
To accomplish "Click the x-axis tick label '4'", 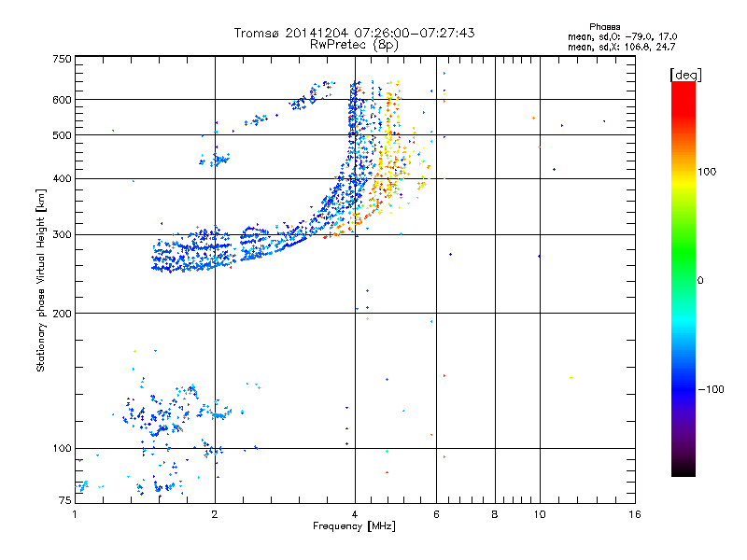I will (x=355, y=514).
